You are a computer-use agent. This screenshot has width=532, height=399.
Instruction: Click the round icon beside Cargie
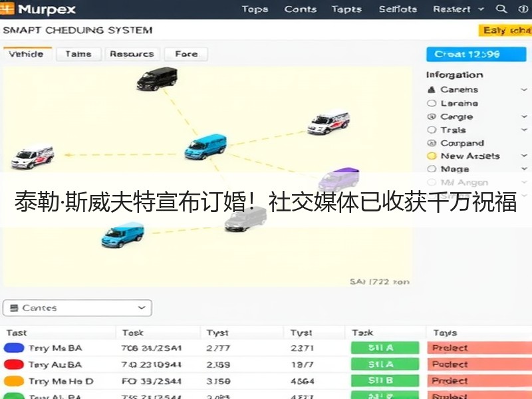[431, 117]
